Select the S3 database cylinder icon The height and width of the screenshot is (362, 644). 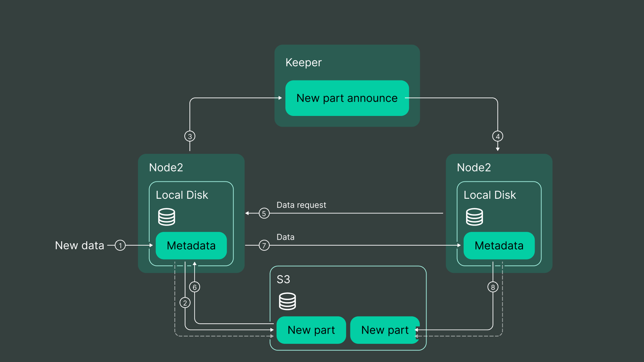288,301
